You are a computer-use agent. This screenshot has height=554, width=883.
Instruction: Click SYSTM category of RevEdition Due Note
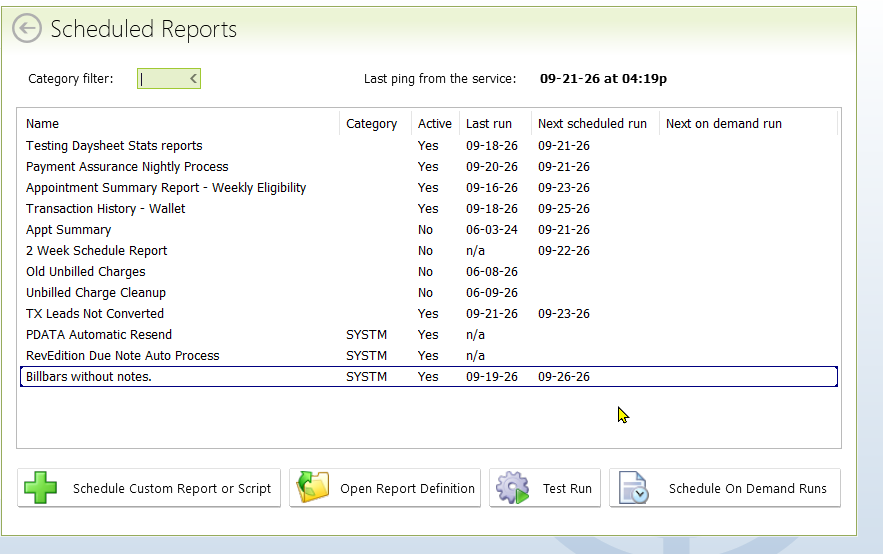[x=366, y=356]
